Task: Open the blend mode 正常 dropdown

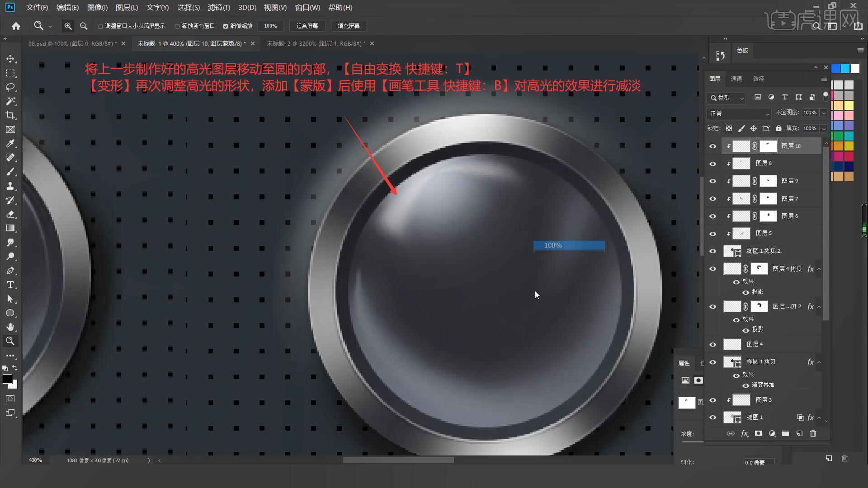Action: pyautogui.click(x=738, y=113)
